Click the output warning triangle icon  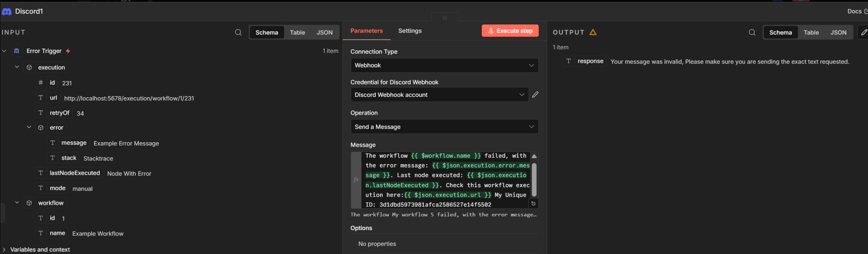click(x=593, y=32)
